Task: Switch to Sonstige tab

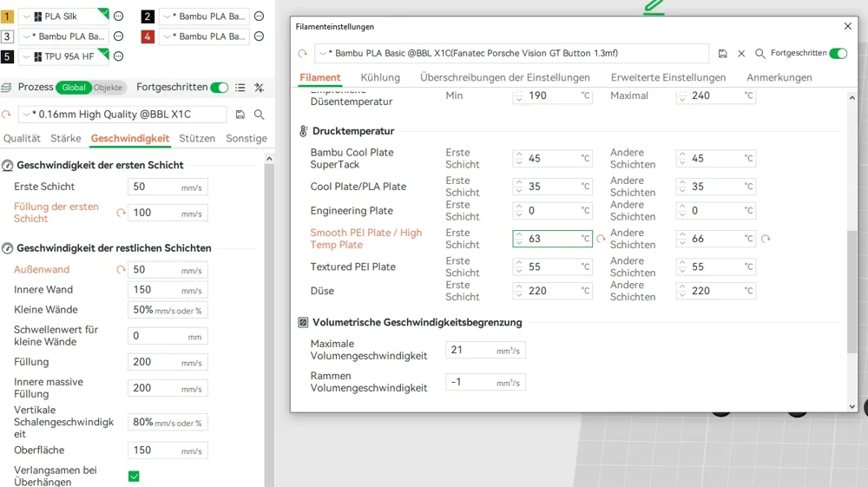Action: [x=247, y=138]
